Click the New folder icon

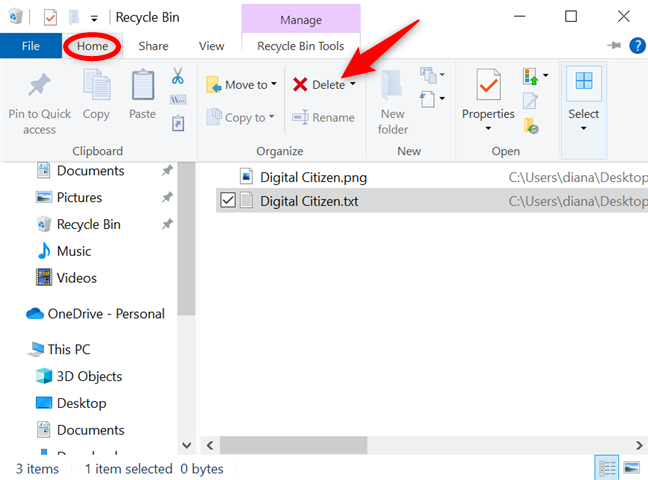(x=392, y=85)
